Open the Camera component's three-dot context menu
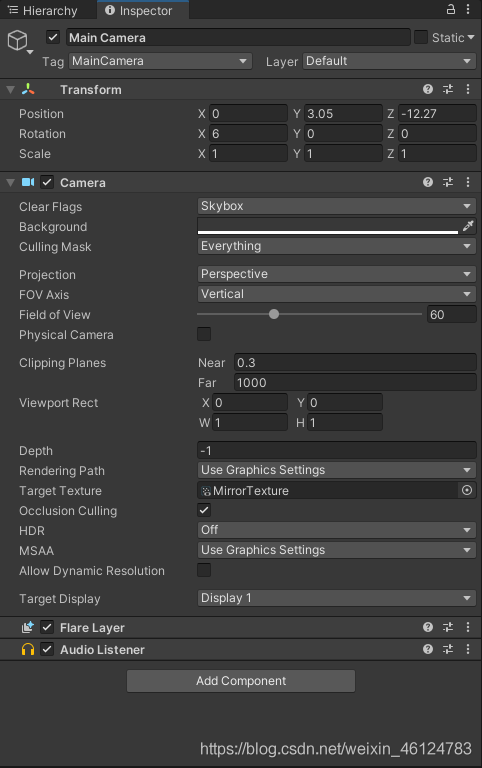The height and width of the screenshot is (768, 482). (468, 182)
